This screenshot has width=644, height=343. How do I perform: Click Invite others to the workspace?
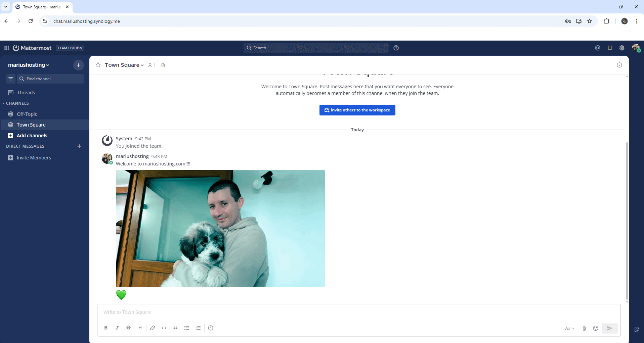pyautogui.click(x=357, y=110)
